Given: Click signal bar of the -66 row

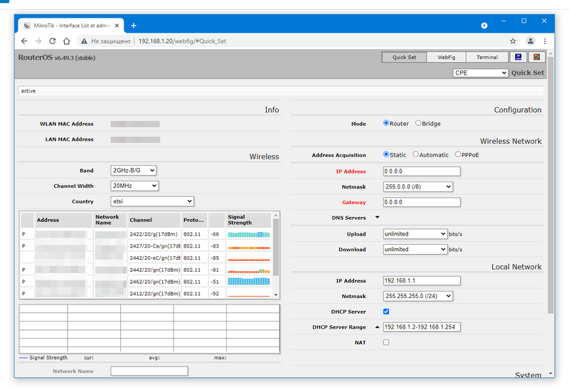Looking at the screenshot, I should click(248, 235).
